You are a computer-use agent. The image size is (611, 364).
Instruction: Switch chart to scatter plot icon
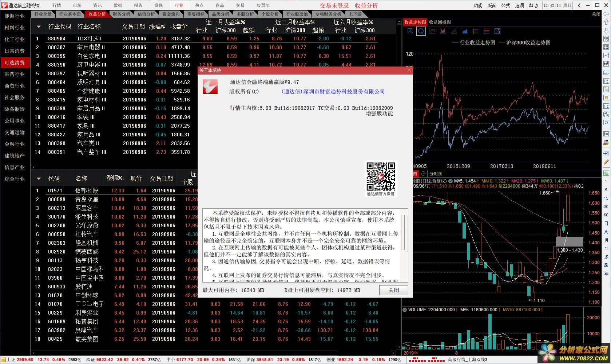pyautogui.click(x=453, y=31)
